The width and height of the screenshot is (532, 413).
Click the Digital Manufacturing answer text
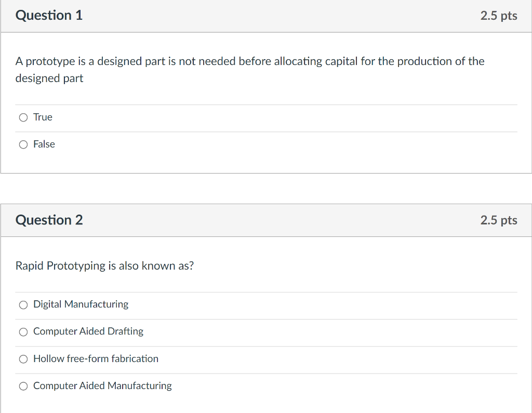(x=81, y=304)
